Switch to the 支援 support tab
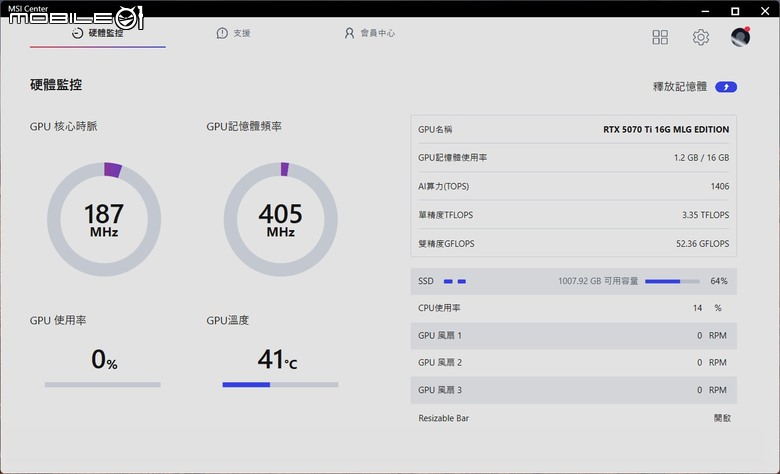The image size is (780, 474). tap(233, 33)
